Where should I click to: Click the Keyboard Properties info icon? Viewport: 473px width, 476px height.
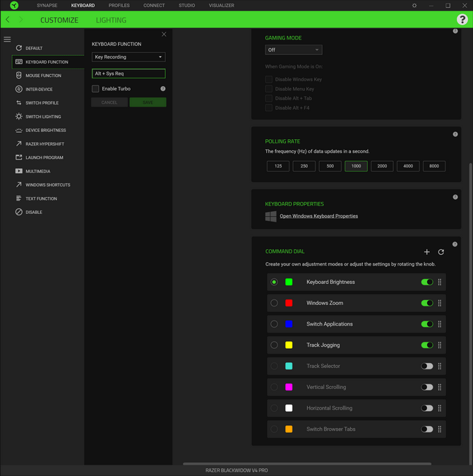click(x=455, y=197)
